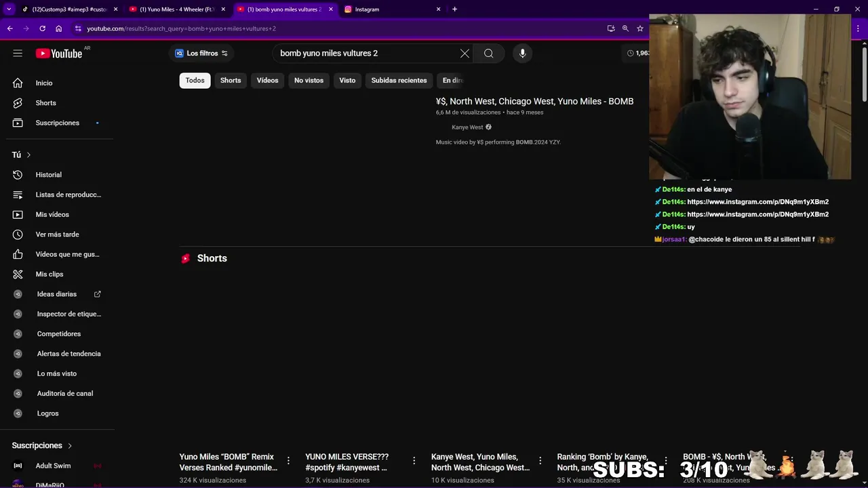Viewport: 868px width, 488px height.
Task: Click the search magnifier button
Action: click(488, 54)
